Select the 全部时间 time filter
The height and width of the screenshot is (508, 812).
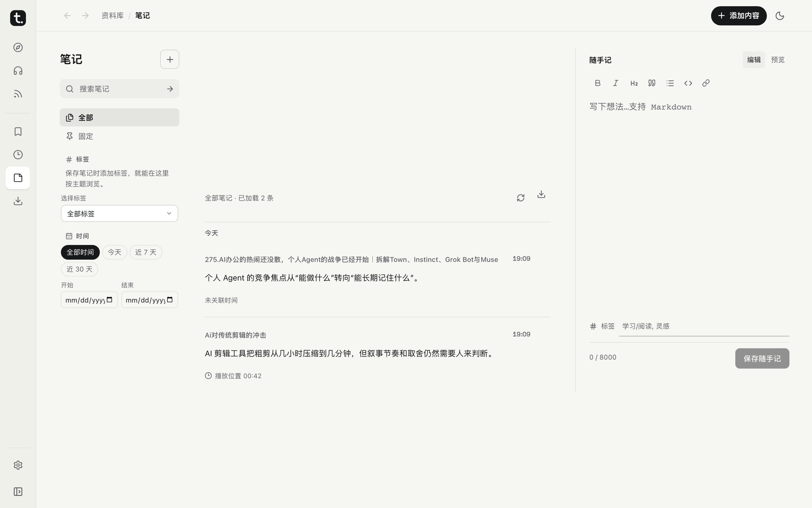[x=80, y=252]
